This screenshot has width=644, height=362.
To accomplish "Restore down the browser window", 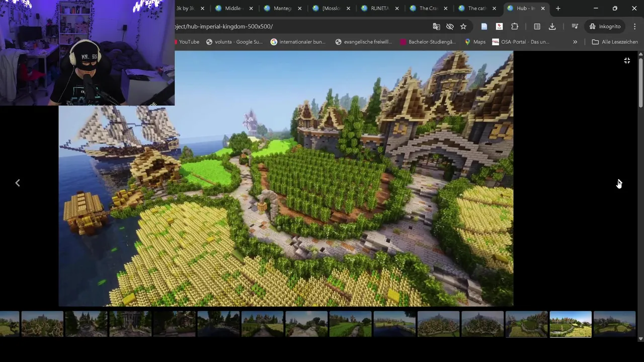I will pos(615,8).
